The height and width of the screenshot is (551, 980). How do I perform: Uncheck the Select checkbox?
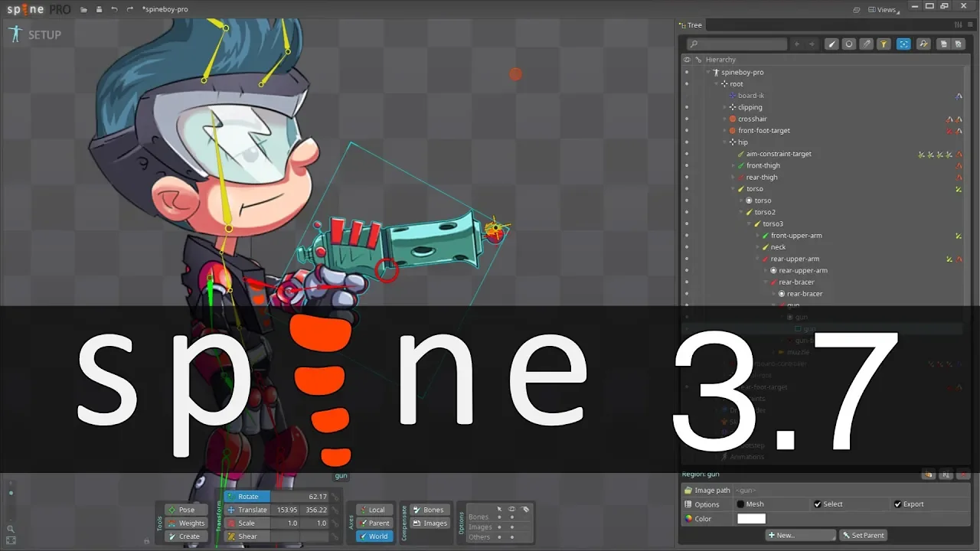pyautogui.click(x=818, y=504)
